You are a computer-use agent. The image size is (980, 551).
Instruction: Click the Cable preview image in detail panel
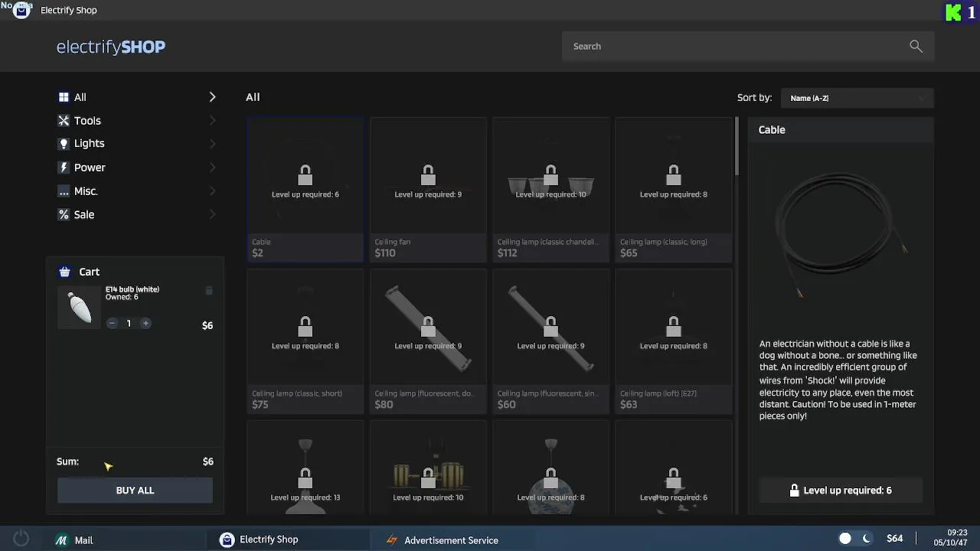click(x=841, y=233)
